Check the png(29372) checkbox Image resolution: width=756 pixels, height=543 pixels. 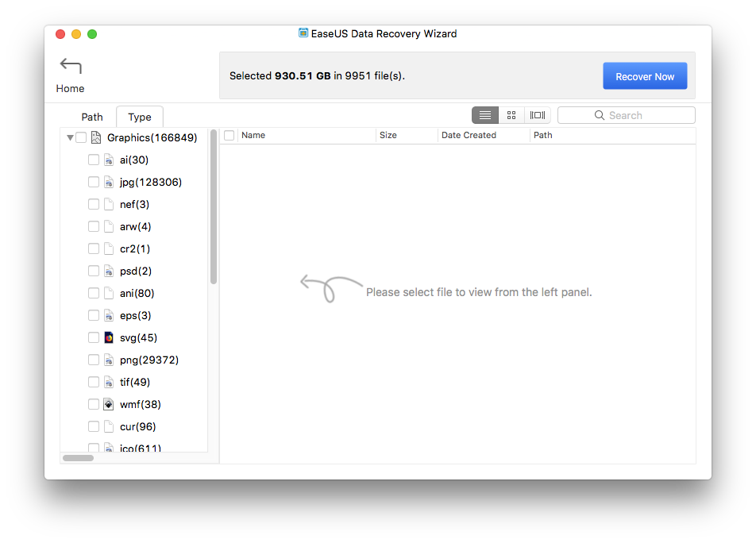point(94,360)
